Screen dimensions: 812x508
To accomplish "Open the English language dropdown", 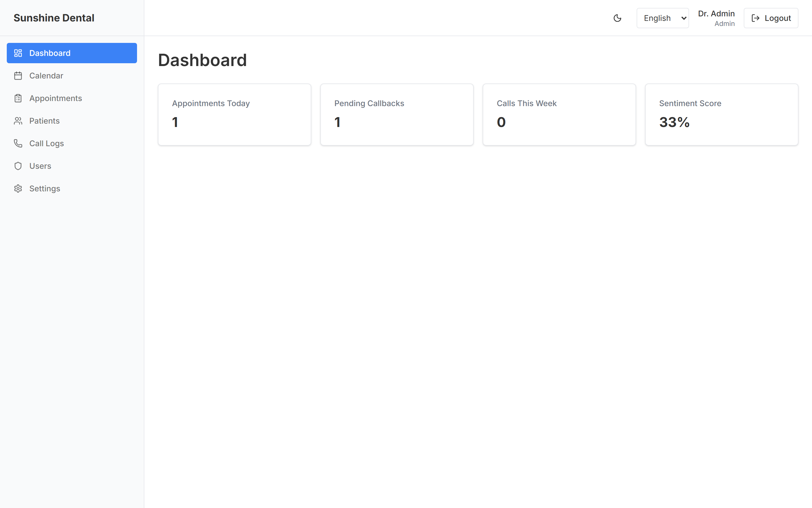I will click(663, 18).
